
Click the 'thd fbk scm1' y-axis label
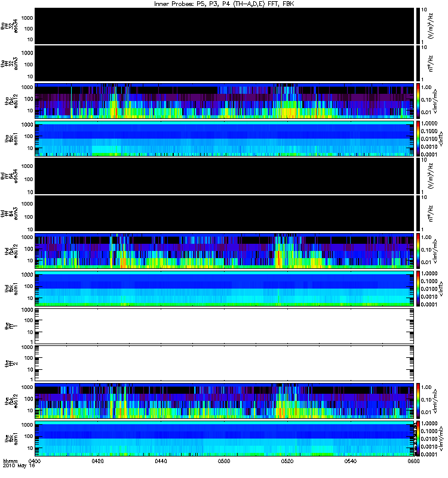11,289
